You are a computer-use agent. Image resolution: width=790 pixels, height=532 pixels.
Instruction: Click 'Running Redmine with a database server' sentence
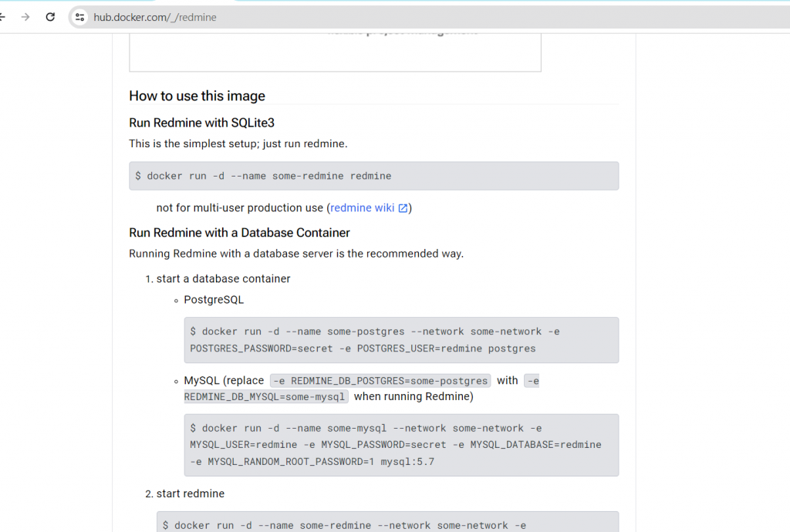pos(296,254)
